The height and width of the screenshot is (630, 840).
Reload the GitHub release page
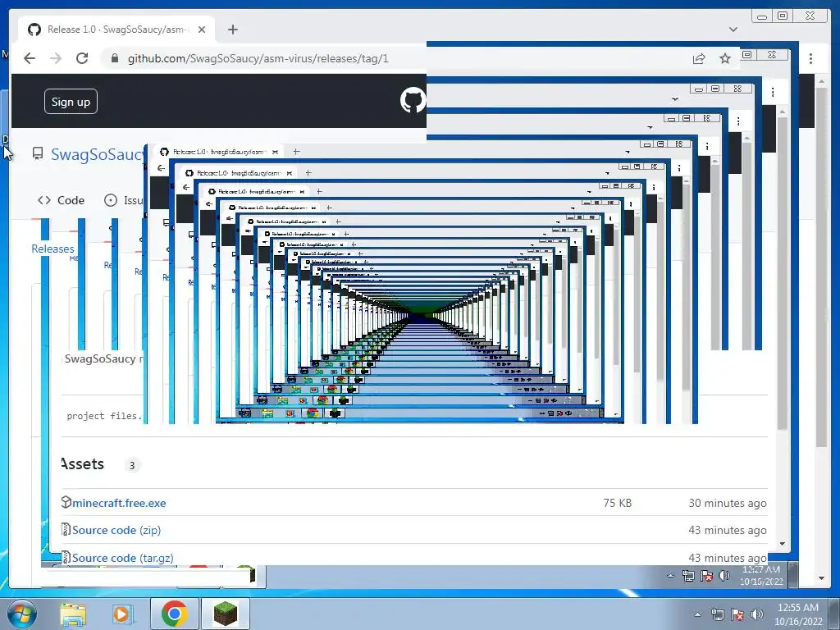82,58
